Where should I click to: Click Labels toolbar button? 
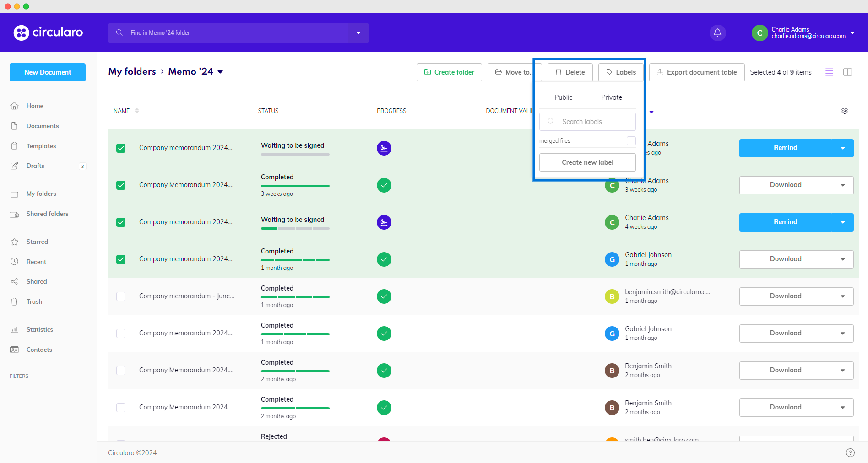click(621, 72)
